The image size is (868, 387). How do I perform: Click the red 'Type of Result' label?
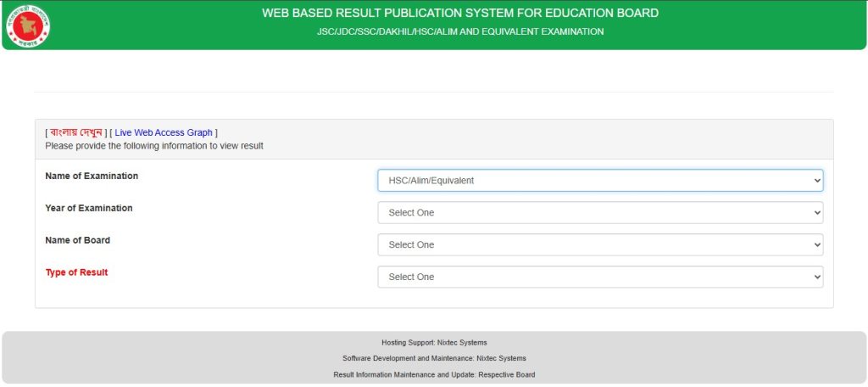76,272
